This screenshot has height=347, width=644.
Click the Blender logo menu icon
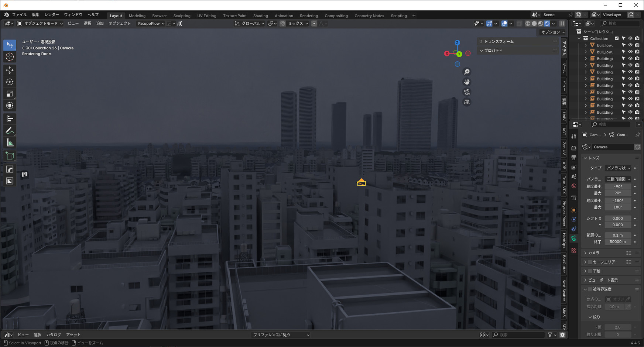[x=7, y=15]
